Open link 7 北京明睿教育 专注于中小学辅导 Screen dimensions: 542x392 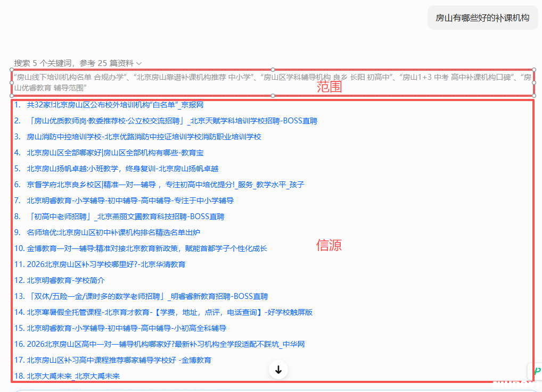tap(130, 201)
